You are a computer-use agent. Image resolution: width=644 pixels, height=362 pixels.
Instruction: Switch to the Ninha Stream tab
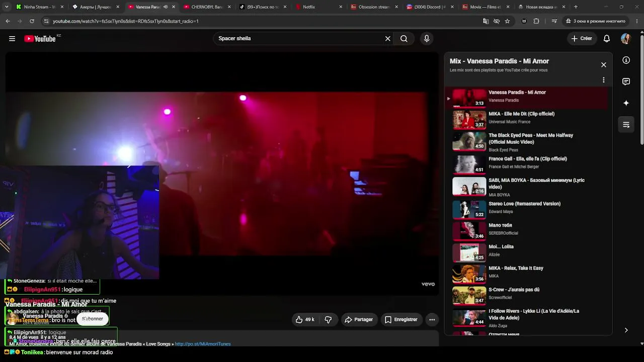pyautogui.click(x=40, y=7)
